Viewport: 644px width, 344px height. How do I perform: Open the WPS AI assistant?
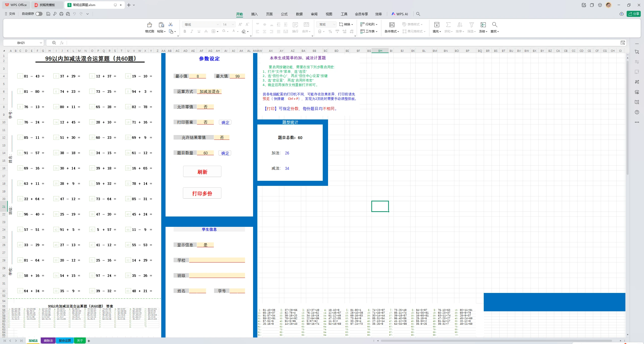(x=400, y=14)
